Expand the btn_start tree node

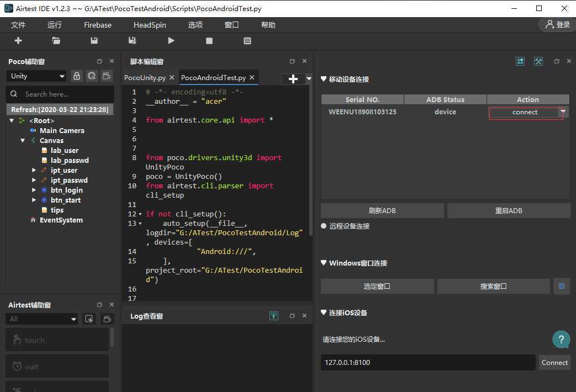(34, 200)
